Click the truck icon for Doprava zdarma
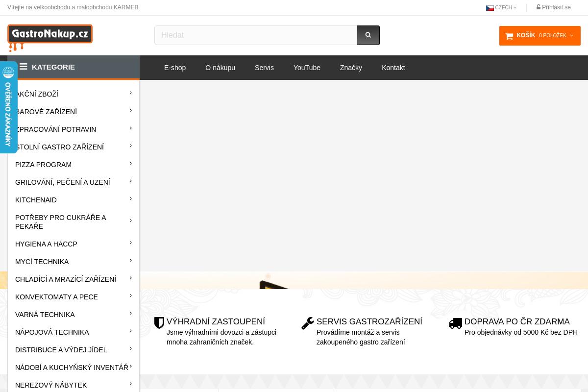Image resolution: width=588 pixels, height=392 pixels. coord(455,323)
